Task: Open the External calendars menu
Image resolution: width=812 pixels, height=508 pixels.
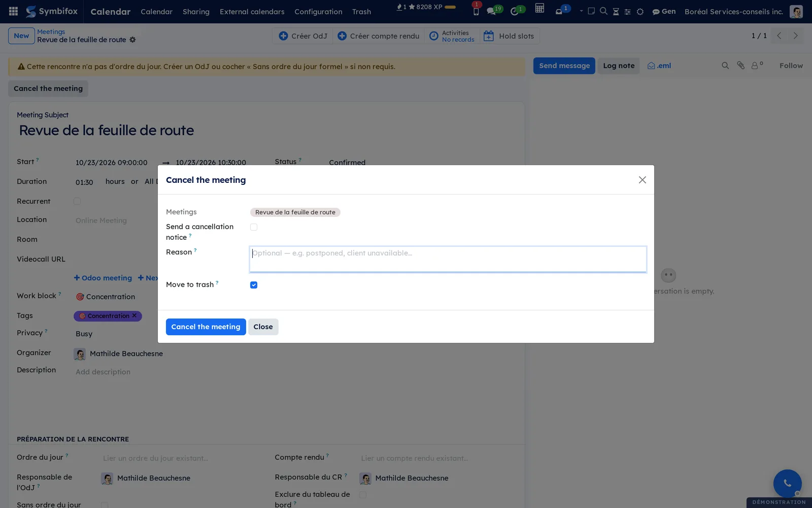Action: click(x=252, y=12)
